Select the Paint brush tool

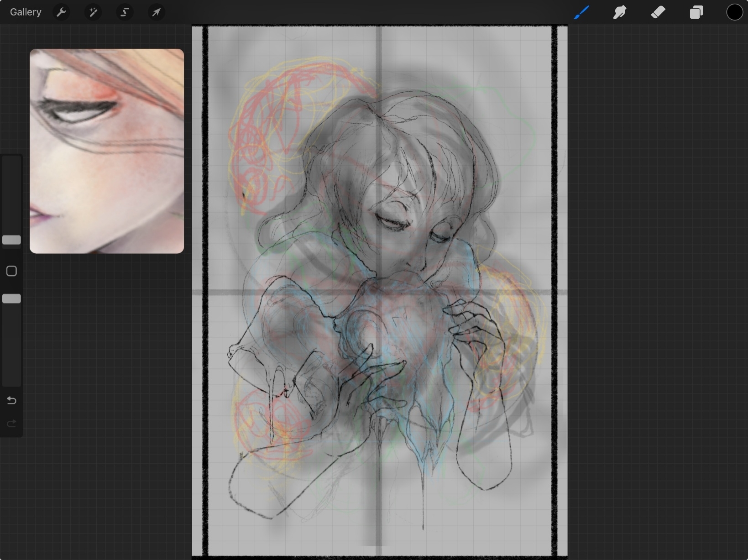581,12
